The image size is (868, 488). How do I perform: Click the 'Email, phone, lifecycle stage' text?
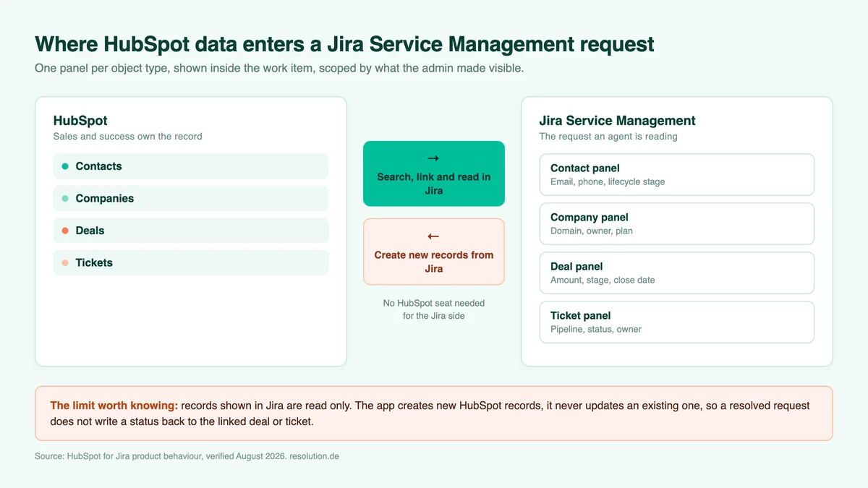tap(608, 182)
